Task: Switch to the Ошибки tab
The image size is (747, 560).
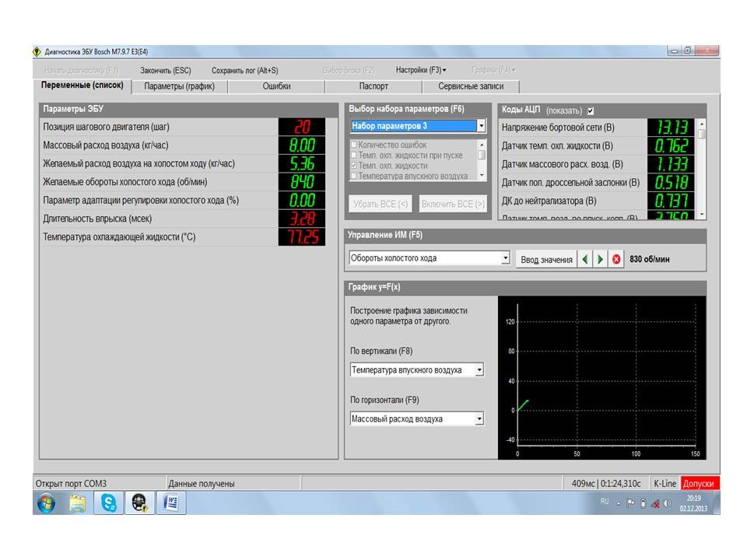Action: tap(276, 86)
